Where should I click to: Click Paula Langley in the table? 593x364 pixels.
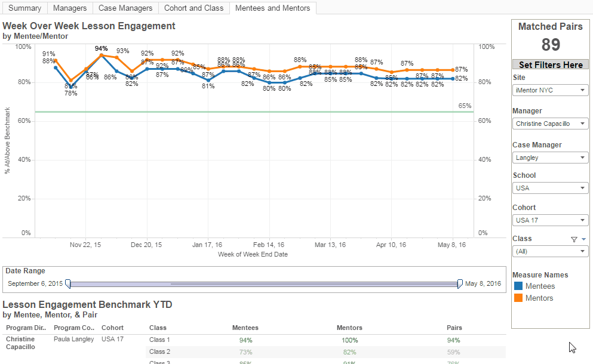click(x=73, y=339)
